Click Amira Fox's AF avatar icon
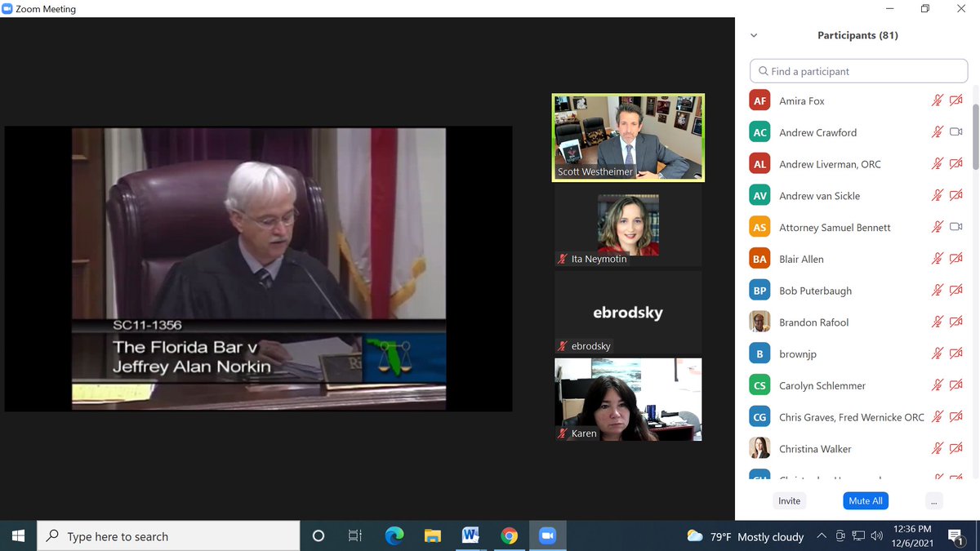Screen dimensions: 980x551 [759, 100]
